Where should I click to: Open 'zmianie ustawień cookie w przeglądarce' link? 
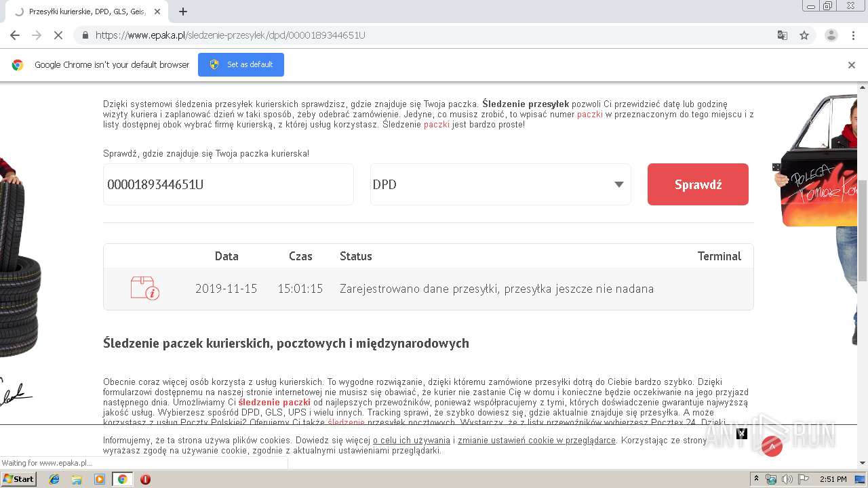pyautogui.click(x=536, y=441)
